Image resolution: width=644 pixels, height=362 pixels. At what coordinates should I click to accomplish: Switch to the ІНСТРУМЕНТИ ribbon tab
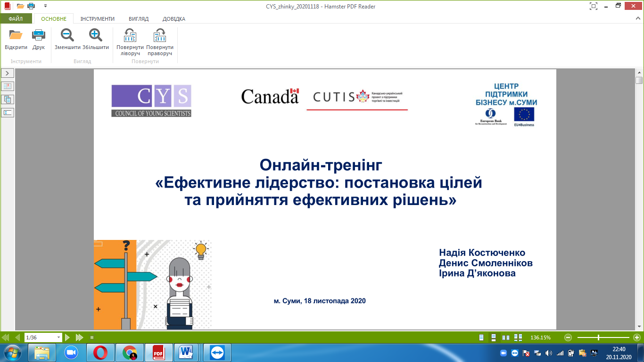tap(97, 19)
